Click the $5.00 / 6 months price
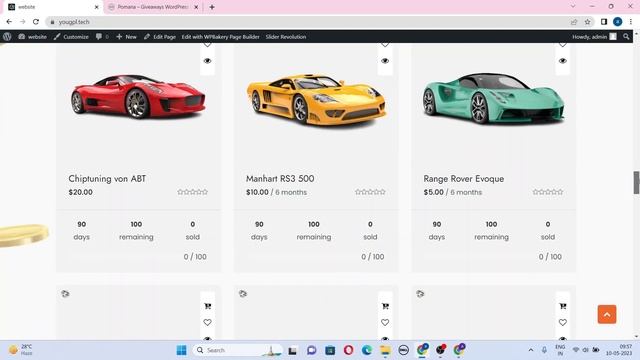This screenshot has height=360, width=640. pos(453,192)
